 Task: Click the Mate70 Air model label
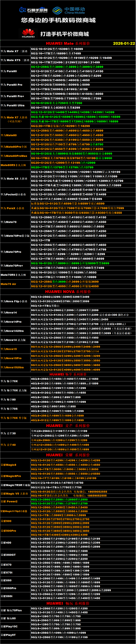9,284
